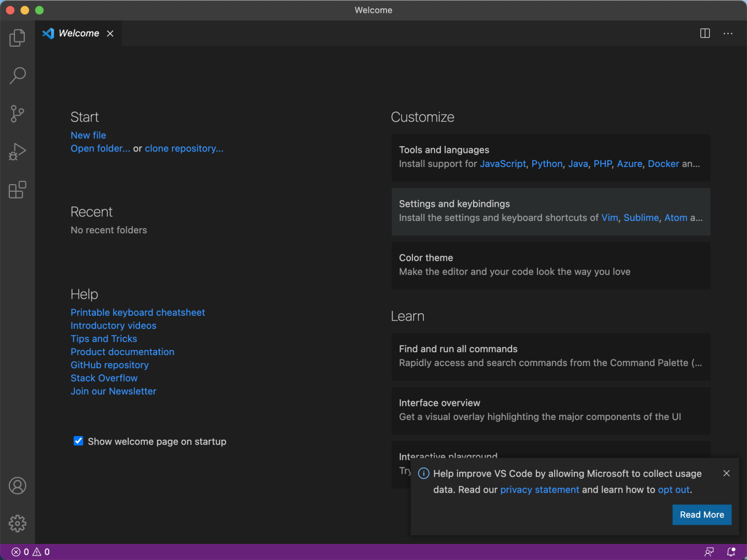747x560 pixels.
Task: Create a New file
Action: (x=88, y=135)
